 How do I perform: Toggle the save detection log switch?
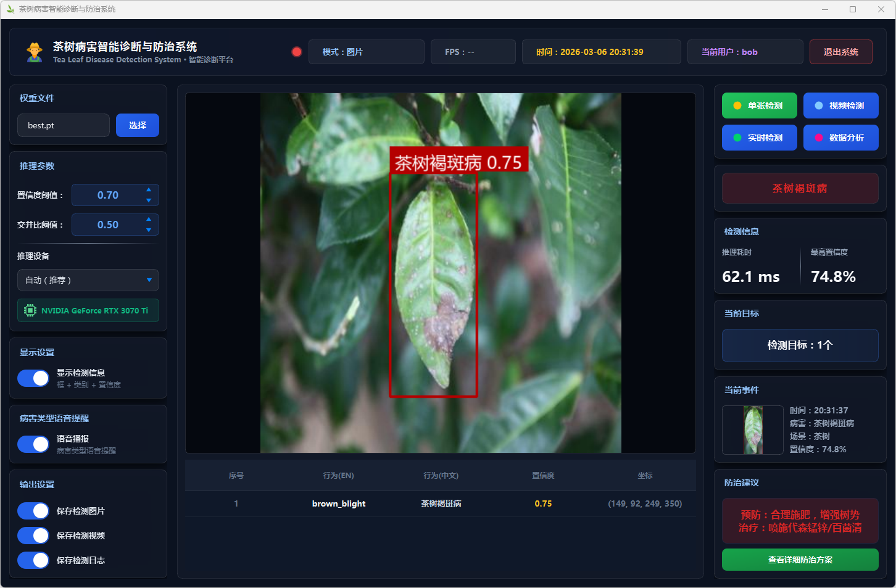[x=33, y=560]
